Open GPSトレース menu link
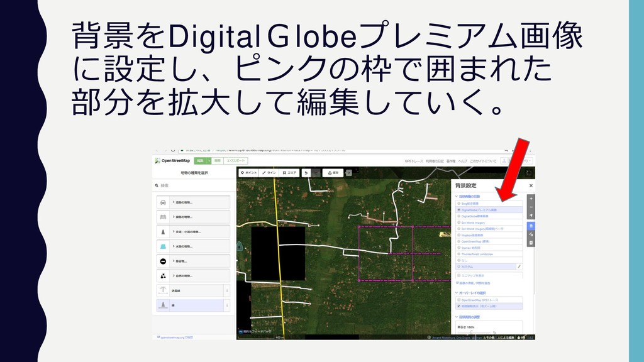This screenshot has height=362, width=644. pos(414,162)
